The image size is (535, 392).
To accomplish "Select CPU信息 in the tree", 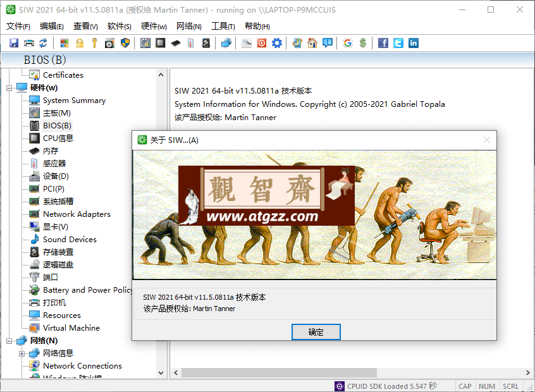I will (58, 138).
